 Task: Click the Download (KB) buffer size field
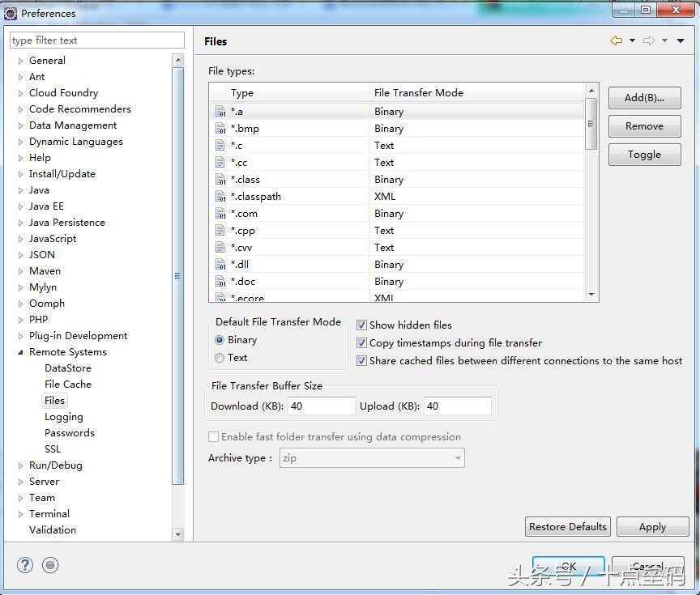[x=321, y=406]
